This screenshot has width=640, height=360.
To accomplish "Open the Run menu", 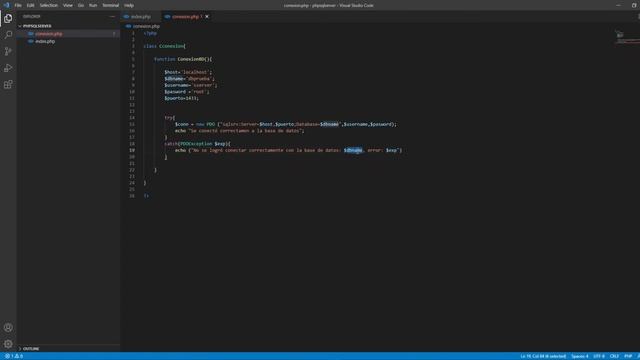I will pos(93,5).
